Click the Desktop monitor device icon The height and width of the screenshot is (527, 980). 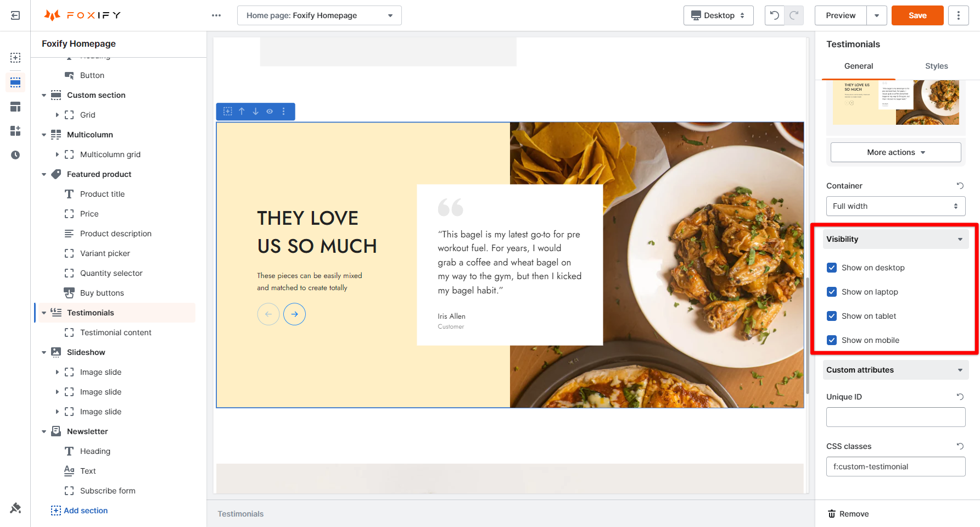(696, 15)
